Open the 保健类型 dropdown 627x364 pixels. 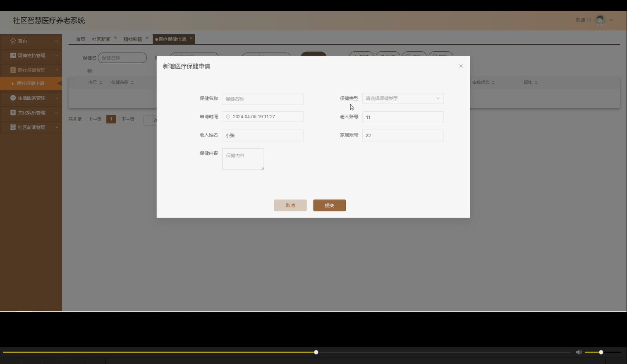click(403, 98)
